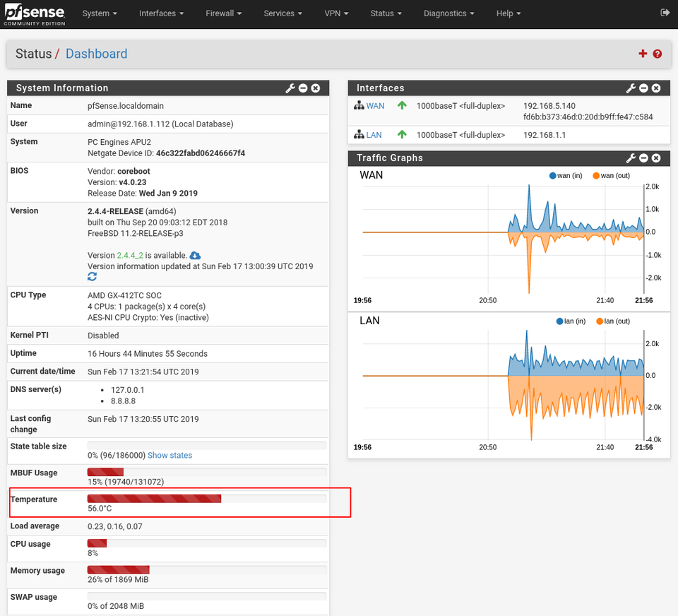Screen dimensions: 678x616
Task: Click the Memory usage progress bar
Action: point(207,569)
